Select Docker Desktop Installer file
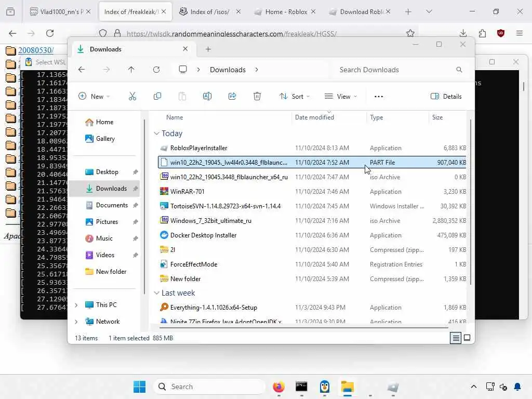Screen dimensions: 532x399 [312, 235]
